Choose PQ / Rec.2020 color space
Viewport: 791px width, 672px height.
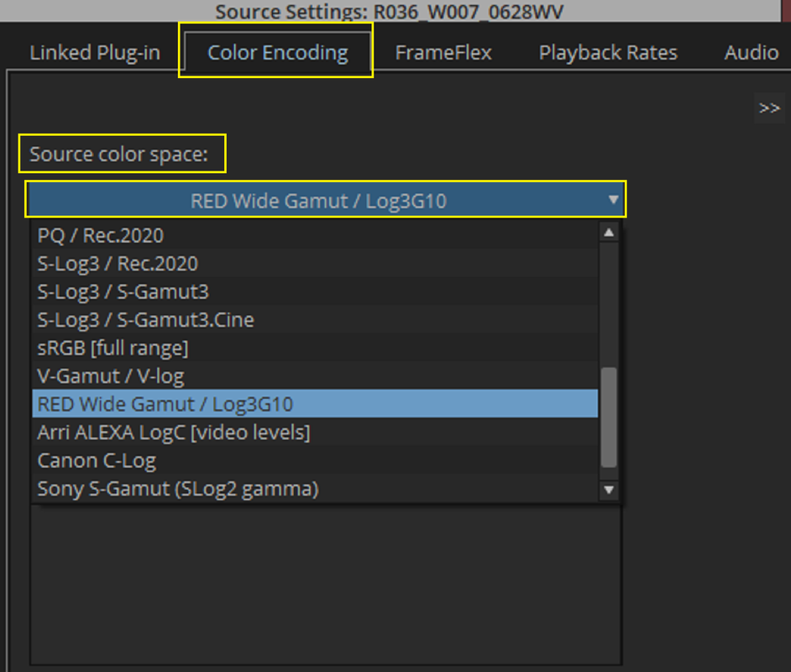click(315, 235)
